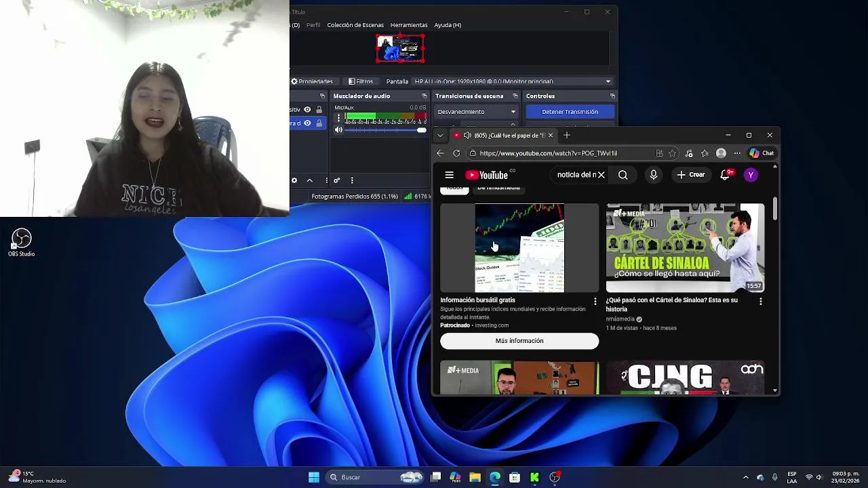Toggle lock of the selected OBS source
Viewport: 868px width, 488px height.
319,123
